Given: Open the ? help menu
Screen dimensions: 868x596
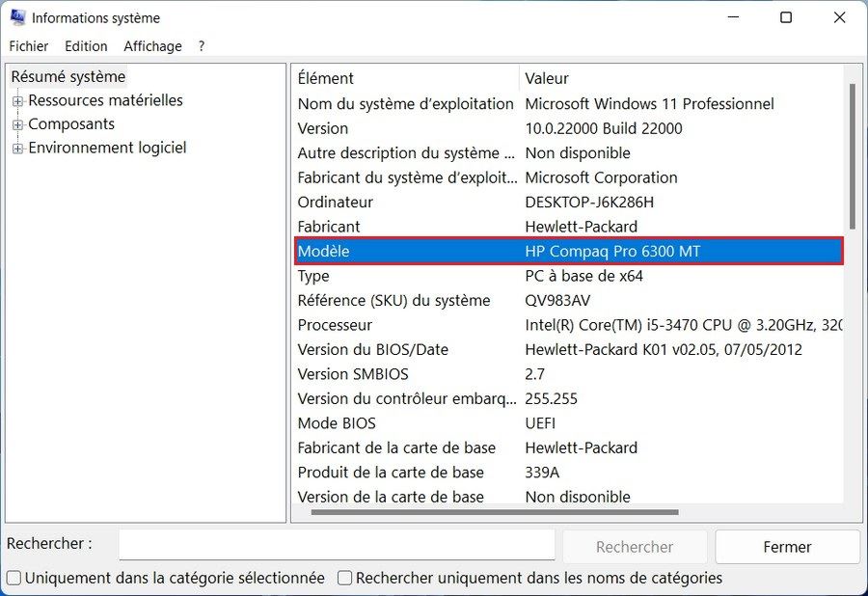Looking at the screenshot, I should pyautogui.click(x=202, y=46).
